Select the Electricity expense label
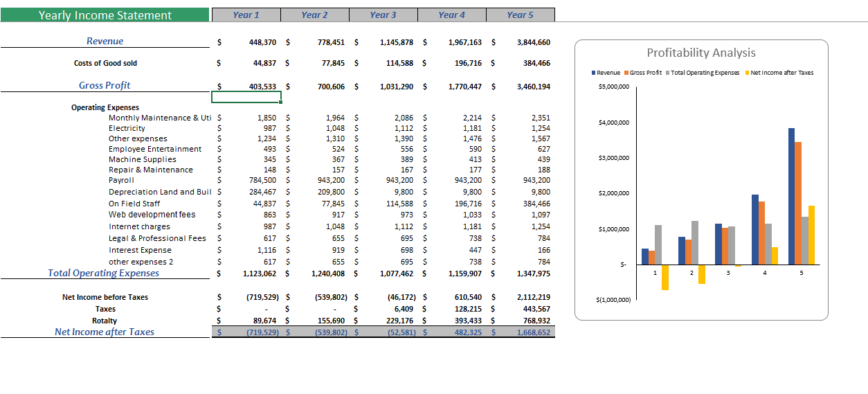The width and height of the screenshot is (868, 394). click(x=127, y=128)
